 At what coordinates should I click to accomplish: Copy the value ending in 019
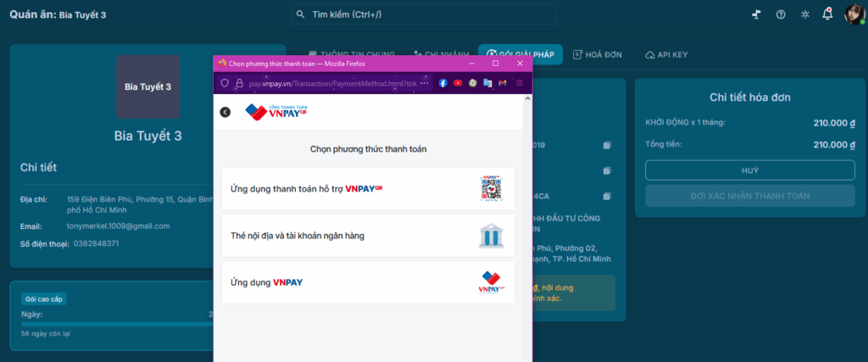tap(607, 146)
